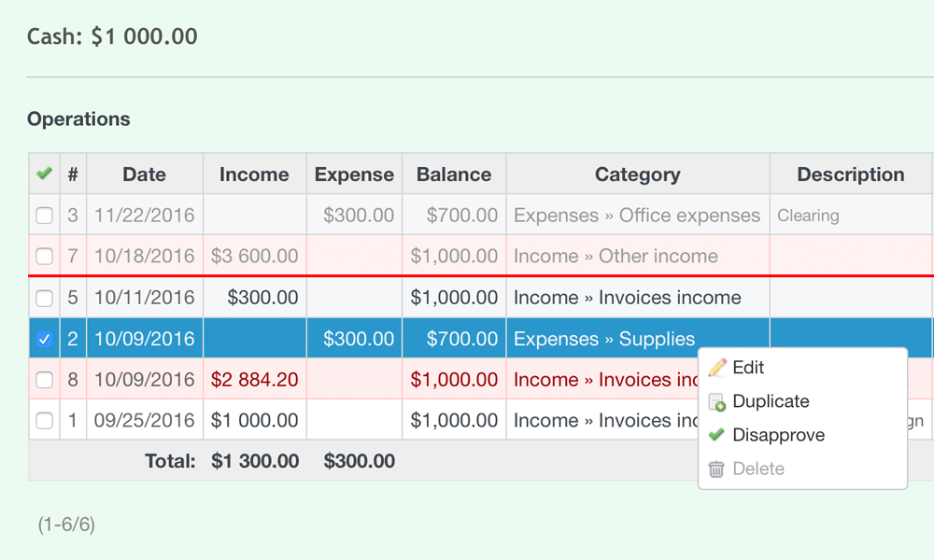Sort the table by the Balance column
Screen dimensions: 934x560
pyautogui.click(x=454, y=174)
